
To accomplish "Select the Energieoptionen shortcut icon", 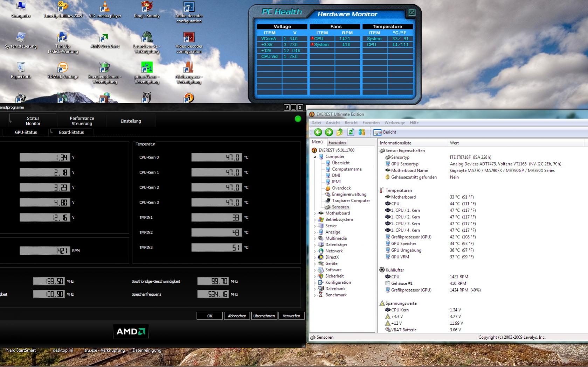I will tap(105, 73).
